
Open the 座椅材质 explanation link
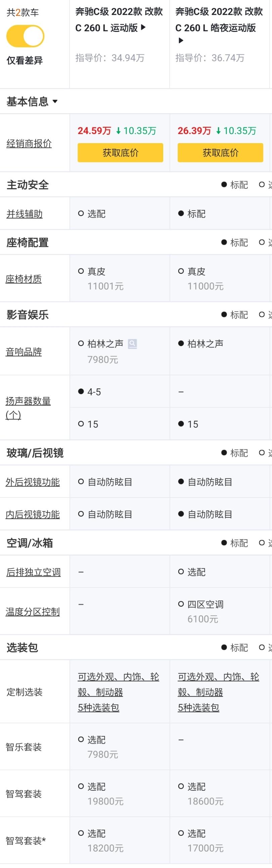pos(24,279)
